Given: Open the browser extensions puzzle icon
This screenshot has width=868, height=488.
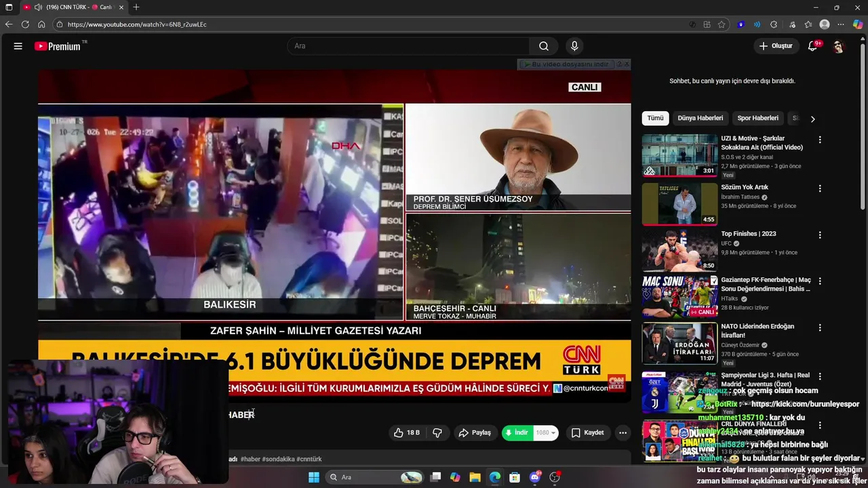Looking at the screenshot, I should click(774, 24).
